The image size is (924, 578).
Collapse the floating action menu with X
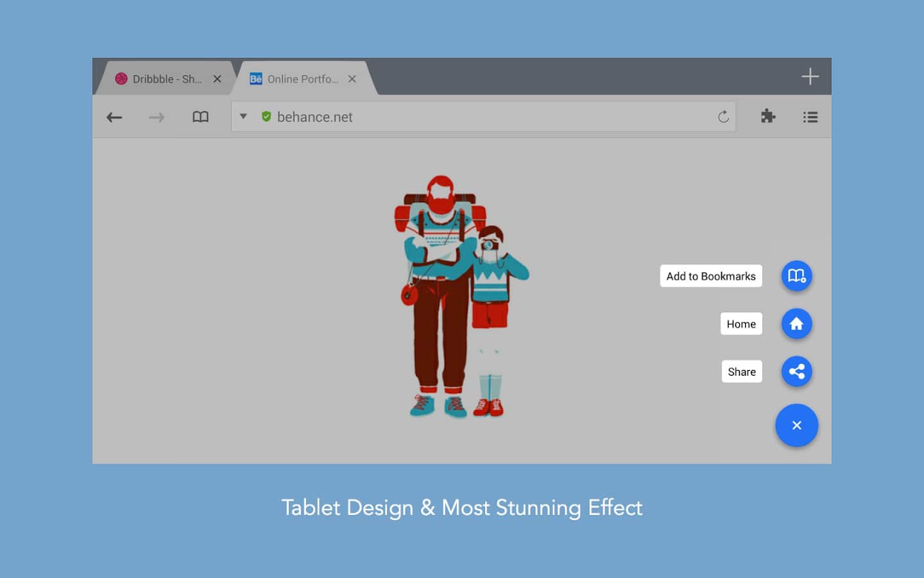pos(796,425)
